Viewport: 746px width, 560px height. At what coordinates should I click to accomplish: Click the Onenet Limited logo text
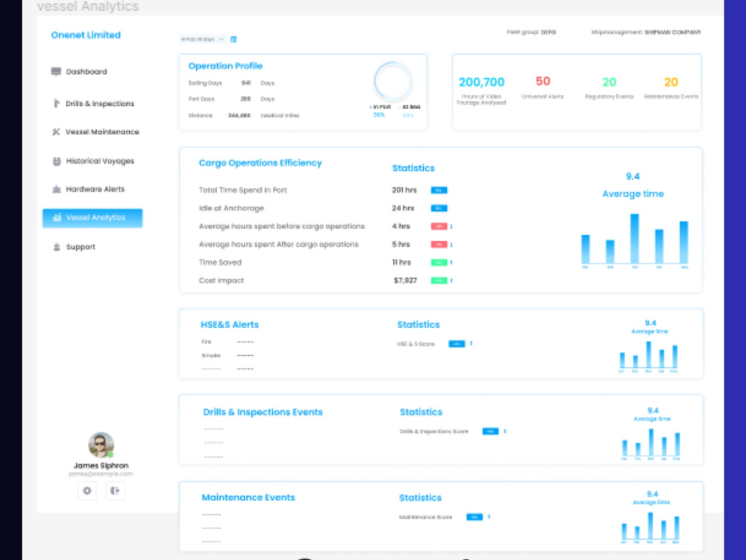point(86,35)
